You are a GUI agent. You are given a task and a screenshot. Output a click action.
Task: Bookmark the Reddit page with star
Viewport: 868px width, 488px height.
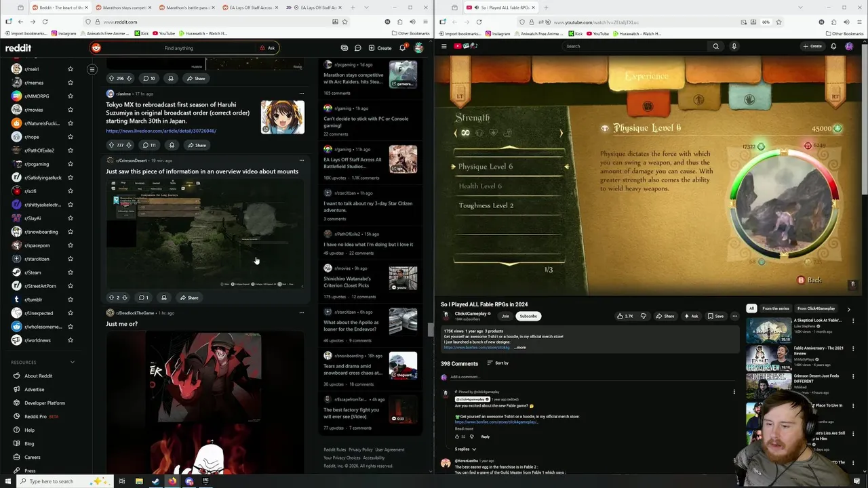344,22
